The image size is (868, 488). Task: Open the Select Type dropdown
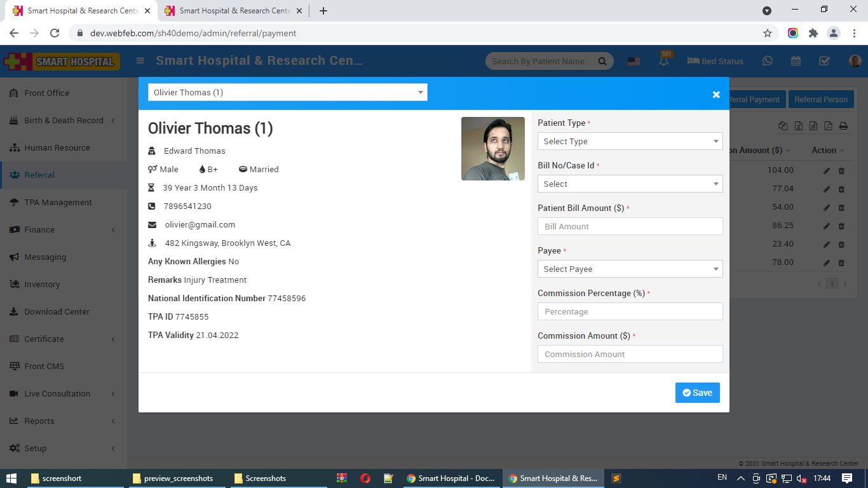pos(629,141)
